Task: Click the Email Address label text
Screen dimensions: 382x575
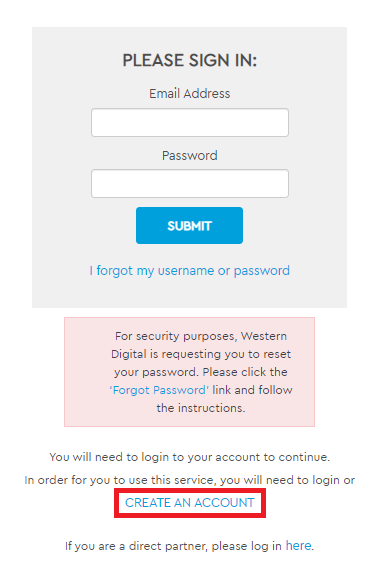Action: pyautogui.click(x=190, y=94)
